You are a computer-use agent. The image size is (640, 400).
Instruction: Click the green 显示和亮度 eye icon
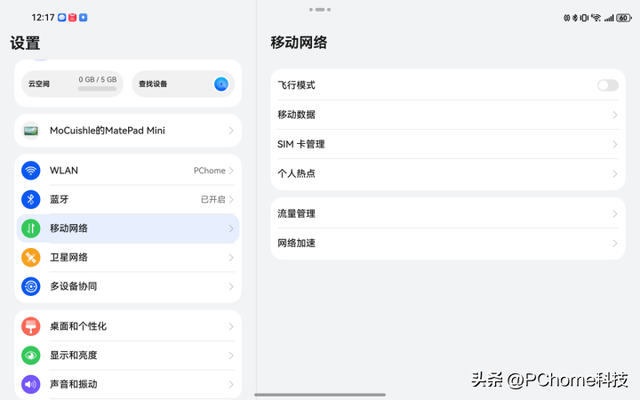31,356
